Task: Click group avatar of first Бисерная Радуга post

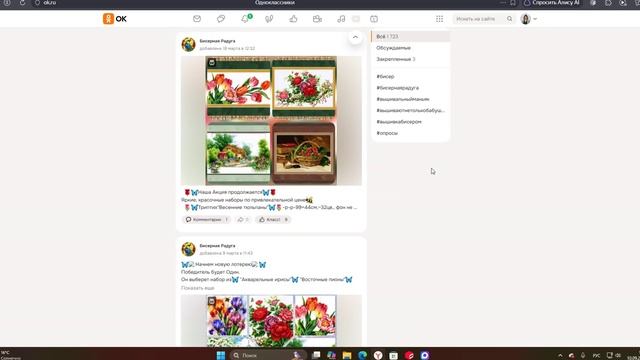Action: point(188,44)
